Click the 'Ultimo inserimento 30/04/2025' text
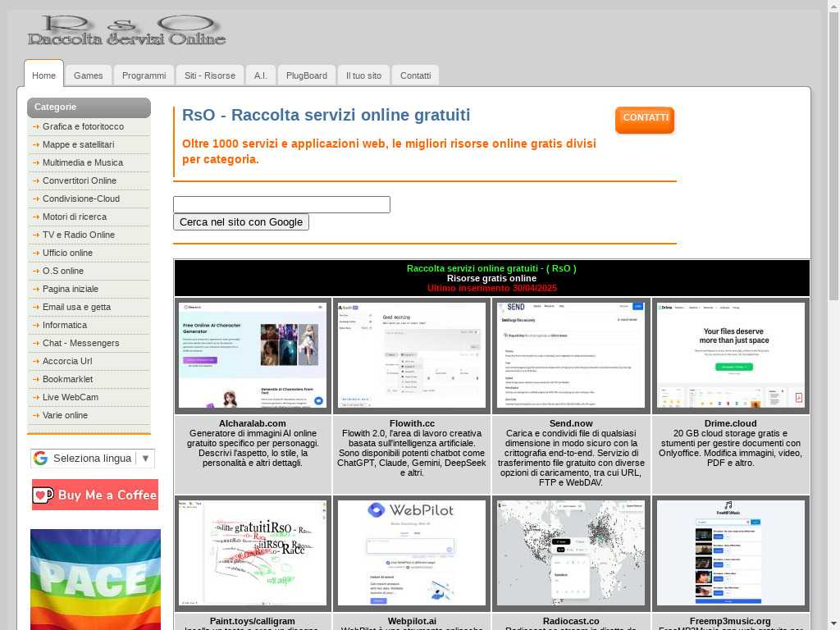This screenshot has height=630, width=840. pos(492,288)
